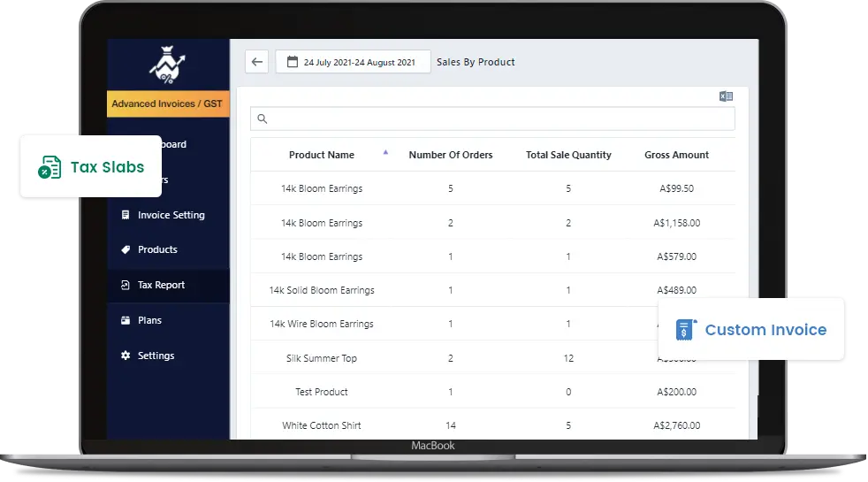Click the Tax Slabs card

(91, 167)
